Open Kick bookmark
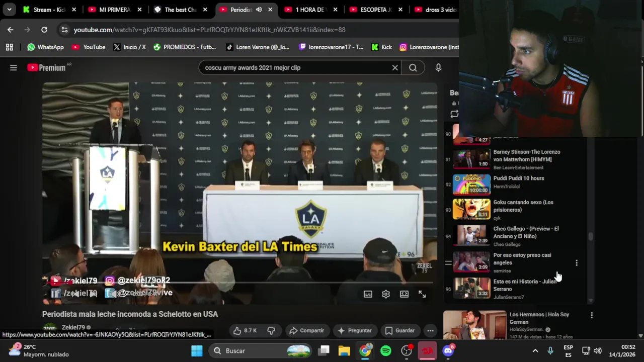The height and width of the screenshot is (362, 644). (381, 47)
